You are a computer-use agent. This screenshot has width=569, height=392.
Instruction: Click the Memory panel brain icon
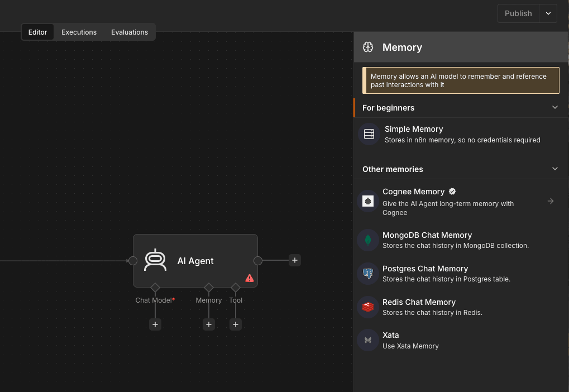[x=368, y=47]
